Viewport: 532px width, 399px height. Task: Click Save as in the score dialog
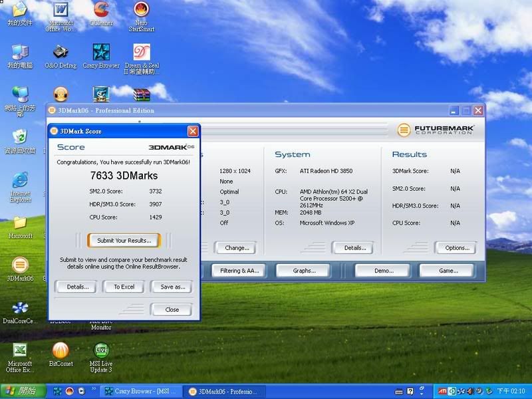coord(172,287)
